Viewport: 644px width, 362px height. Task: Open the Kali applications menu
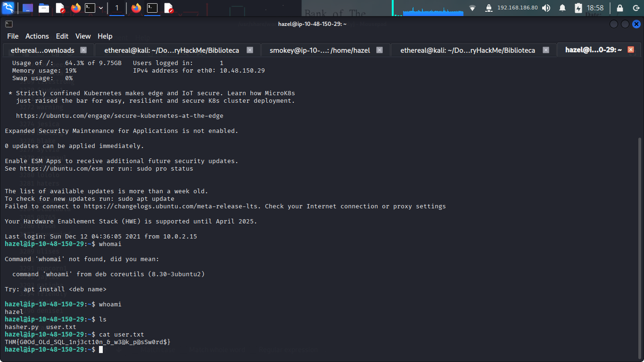pyautogui.click(x=8, y=8)
